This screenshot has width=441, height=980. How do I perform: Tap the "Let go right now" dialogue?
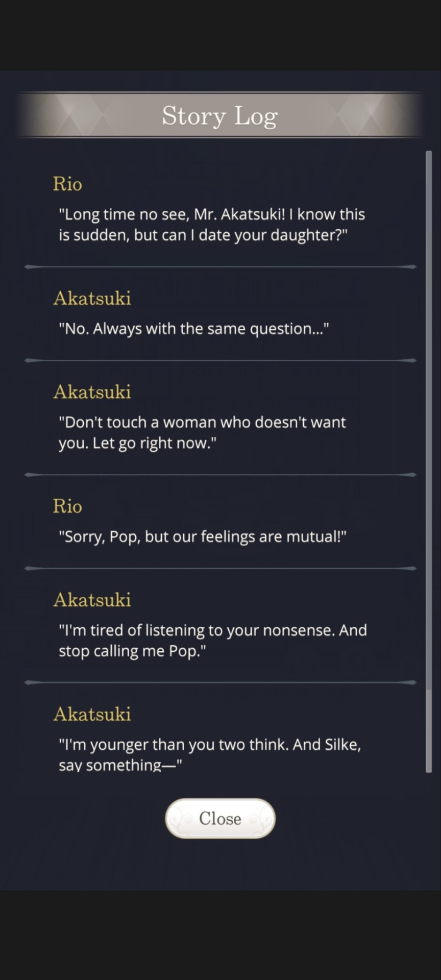coord(202,433)
